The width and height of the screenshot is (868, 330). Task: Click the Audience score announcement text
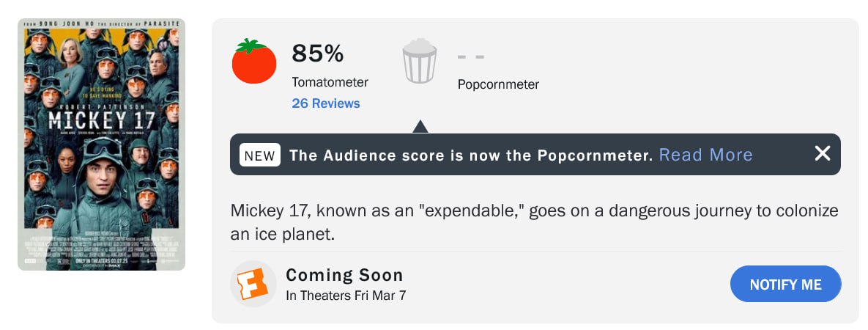[x=471, y=155]
